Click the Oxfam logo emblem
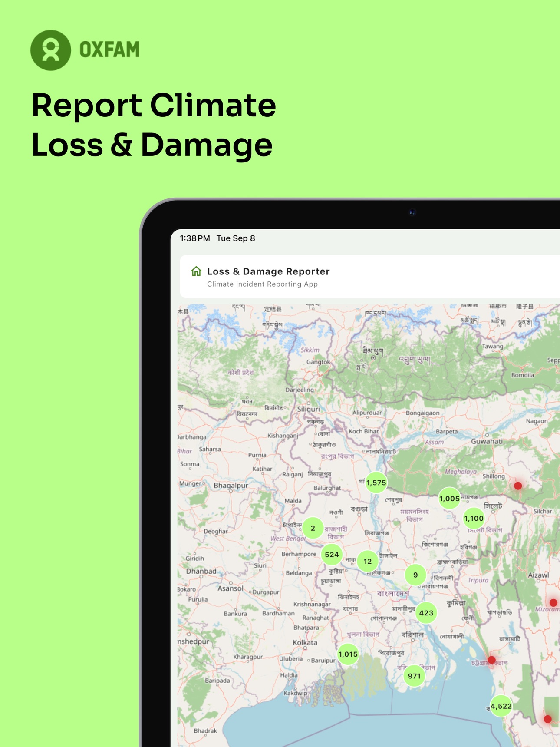 coord(51,50)
